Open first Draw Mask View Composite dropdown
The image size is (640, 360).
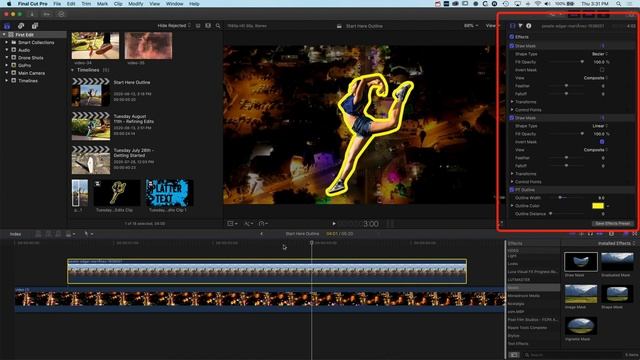coord(596,78)
